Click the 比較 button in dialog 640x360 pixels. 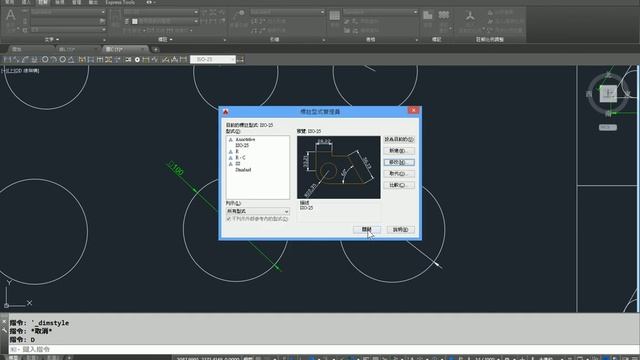399,185
